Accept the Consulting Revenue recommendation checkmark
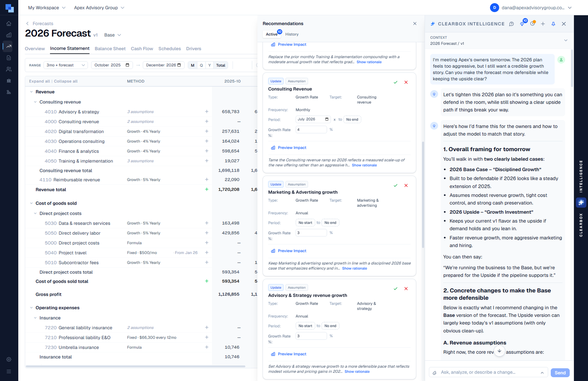Screen dimensions: 588x381 pos(395,82)
